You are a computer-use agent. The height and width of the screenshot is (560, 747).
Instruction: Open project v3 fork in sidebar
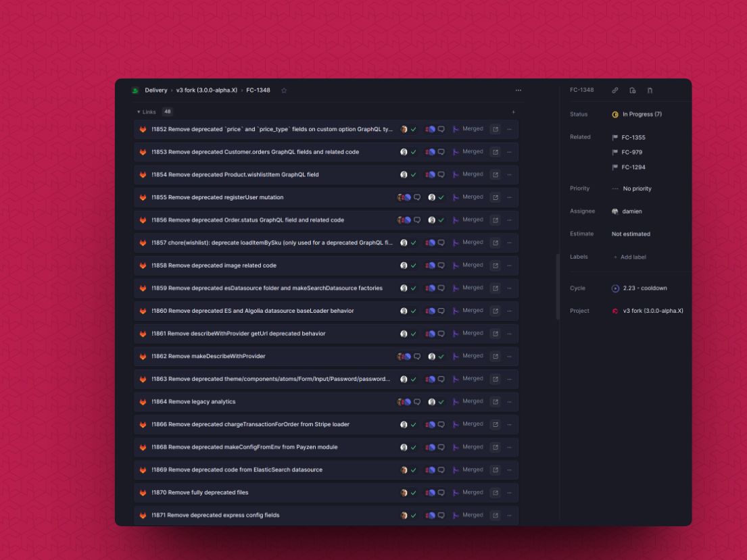point(648,311)
